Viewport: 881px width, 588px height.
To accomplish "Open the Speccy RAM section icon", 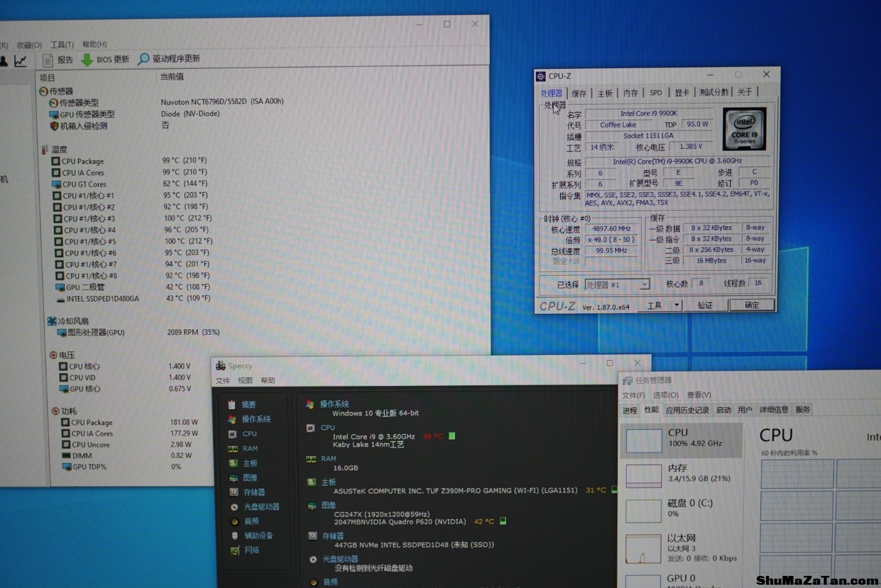I will coord(233,449).
